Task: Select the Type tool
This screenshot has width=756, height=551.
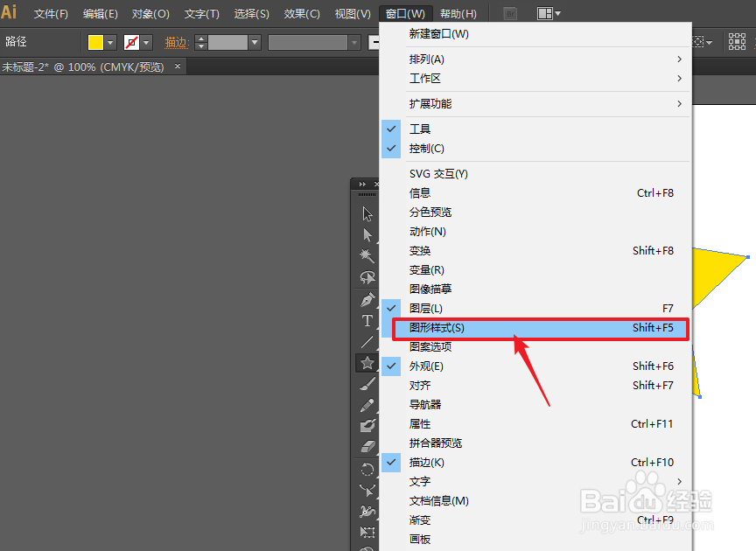Action: [x=367, y=320]
